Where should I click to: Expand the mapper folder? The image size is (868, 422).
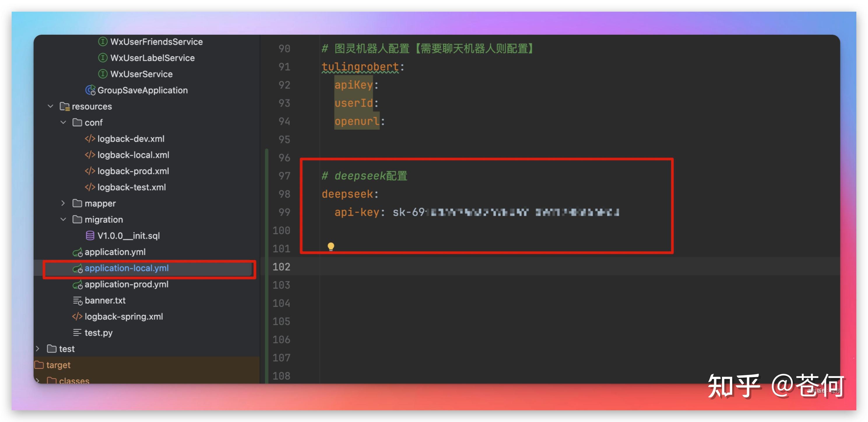coord(63,203)
